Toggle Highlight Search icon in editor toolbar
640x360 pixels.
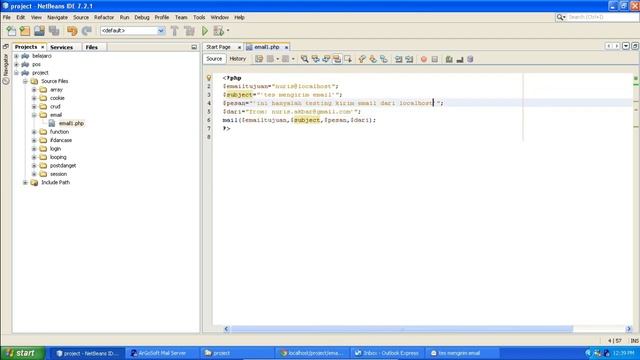(x=337, y=59)
